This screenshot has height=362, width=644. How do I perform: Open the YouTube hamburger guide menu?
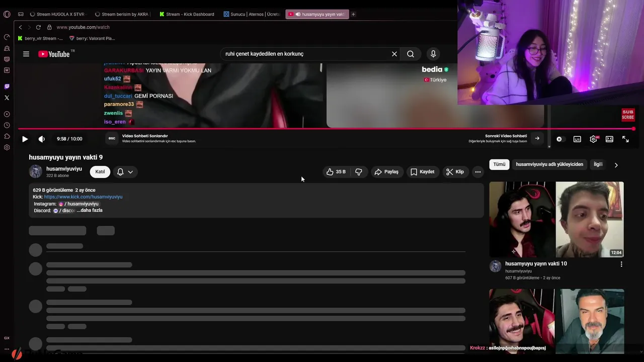click(x=26, y=54)
